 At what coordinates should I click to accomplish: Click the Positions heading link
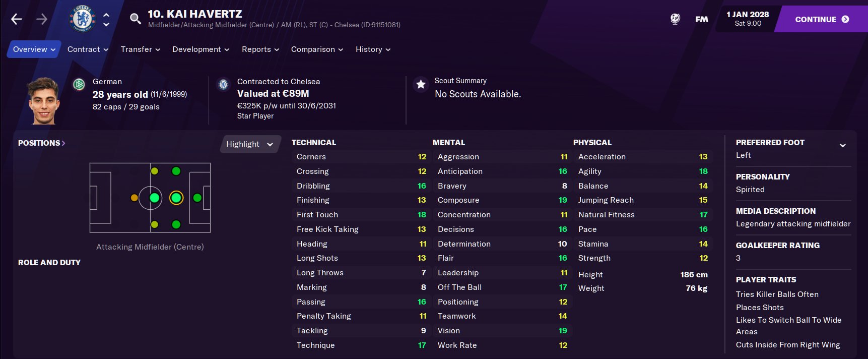[x=41, y=143]
